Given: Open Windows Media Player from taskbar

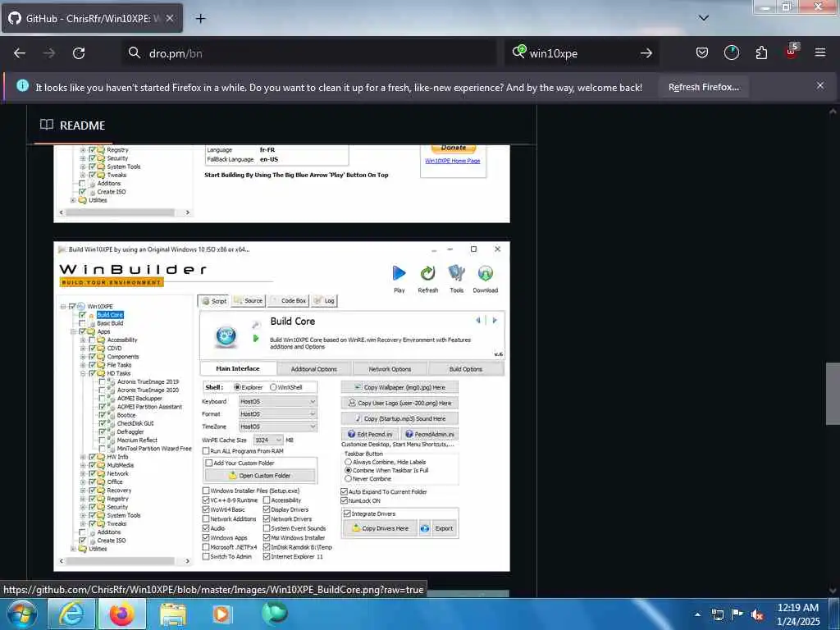Looking at the screenshot, I should point(221,614).
